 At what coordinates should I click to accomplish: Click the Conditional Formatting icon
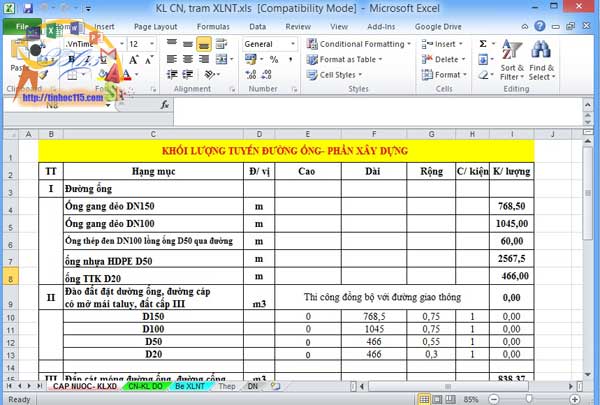pyautogui.click(x=312, y=44)
